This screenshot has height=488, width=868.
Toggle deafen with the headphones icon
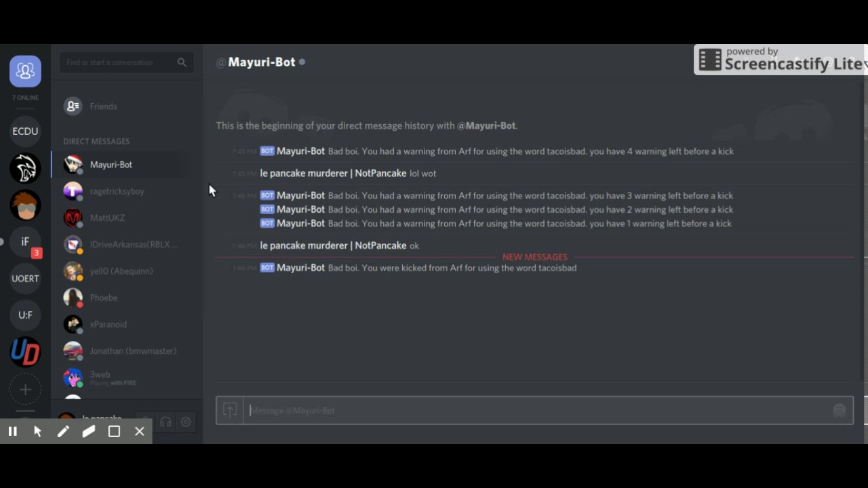(165, 422)
